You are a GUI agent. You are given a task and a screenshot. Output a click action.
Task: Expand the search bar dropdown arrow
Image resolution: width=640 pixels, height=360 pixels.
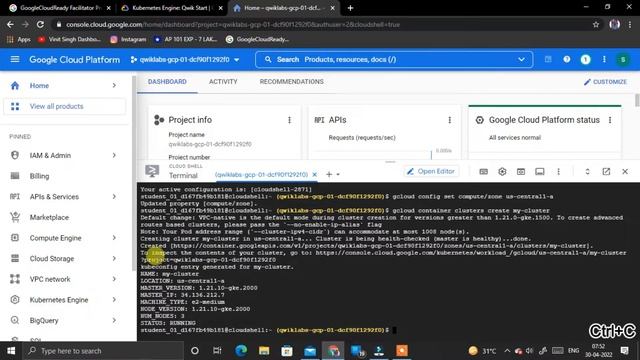[x=521, y=60]
